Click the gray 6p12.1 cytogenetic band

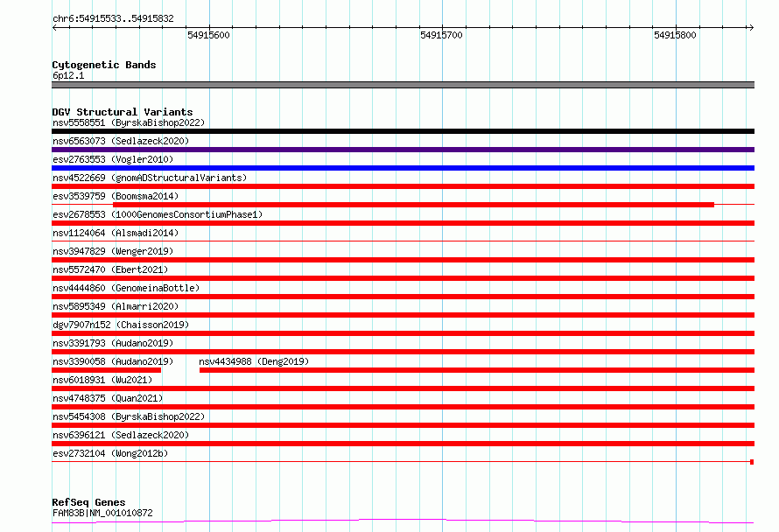coord(403,85)
